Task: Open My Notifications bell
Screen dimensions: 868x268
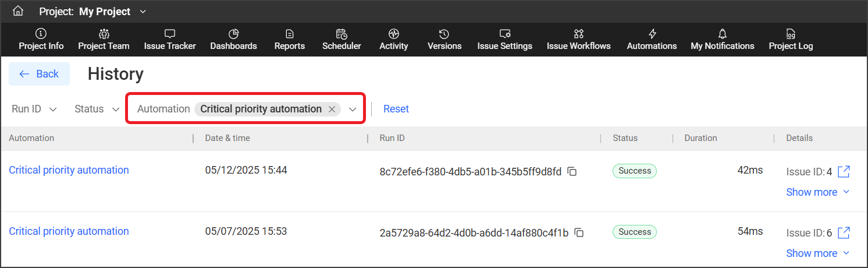Action: point(722,40)
